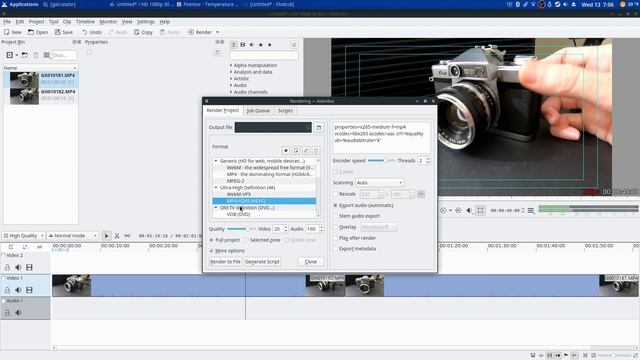Open the Project Bin view options menu icon
This screenshot has height=360, width=640.
point(47,55)
